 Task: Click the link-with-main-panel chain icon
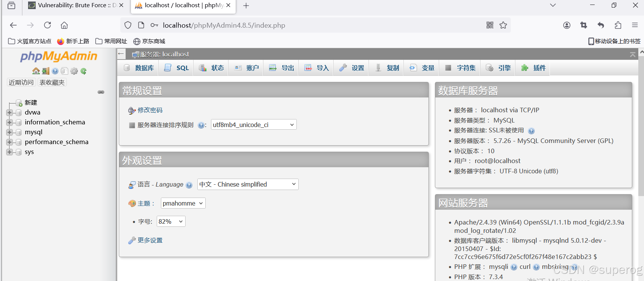click(x=101, y=92)
